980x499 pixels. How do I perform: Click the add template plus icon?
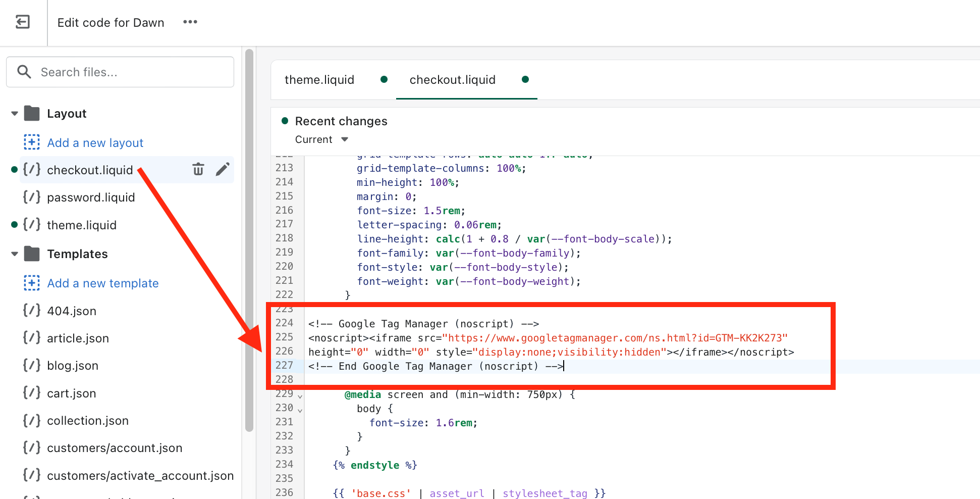point(32,283)
